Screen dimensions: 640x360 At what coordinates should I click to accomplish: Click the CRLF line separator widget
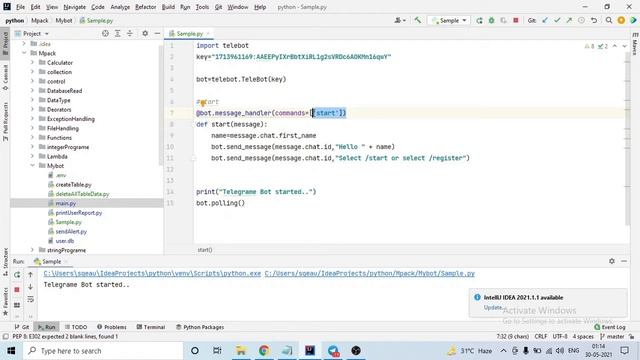(541, 336)
